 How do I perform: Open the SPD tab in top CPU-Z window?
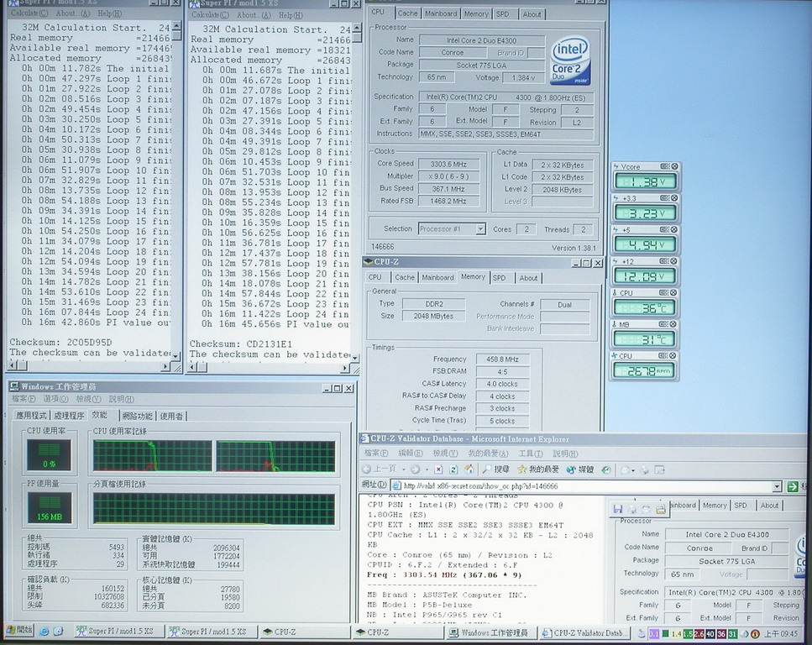coord(502,14)
